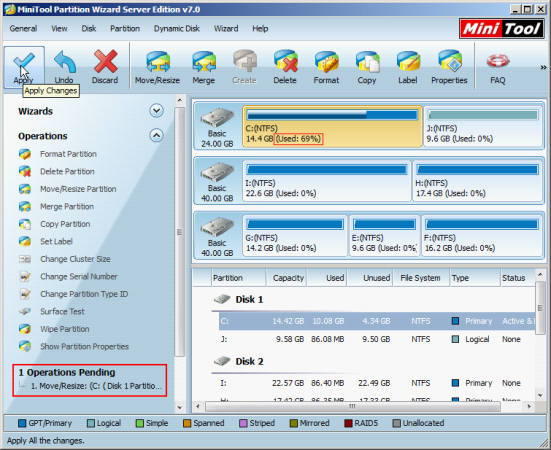The height and width of the screenshot is (450, 551).
Task: Click Change Serial Number operation
Action: tap(79, 276)
